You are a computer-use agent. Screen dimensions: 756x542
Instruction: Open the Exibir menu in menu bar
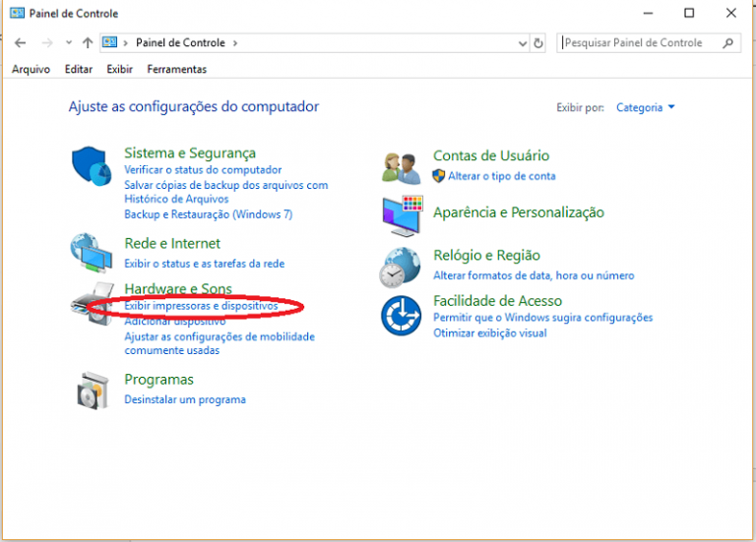point(119,69)
